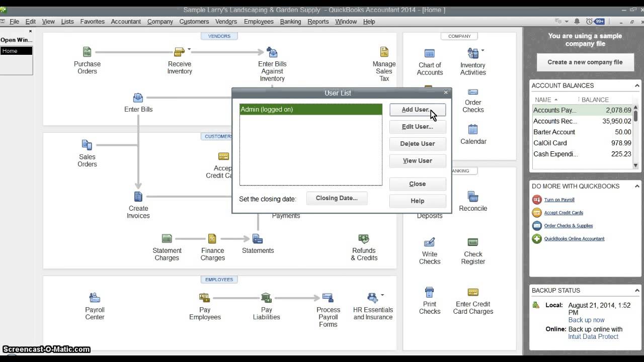Open the Calendar icon
Screen dimensions: 644x362
472,129
